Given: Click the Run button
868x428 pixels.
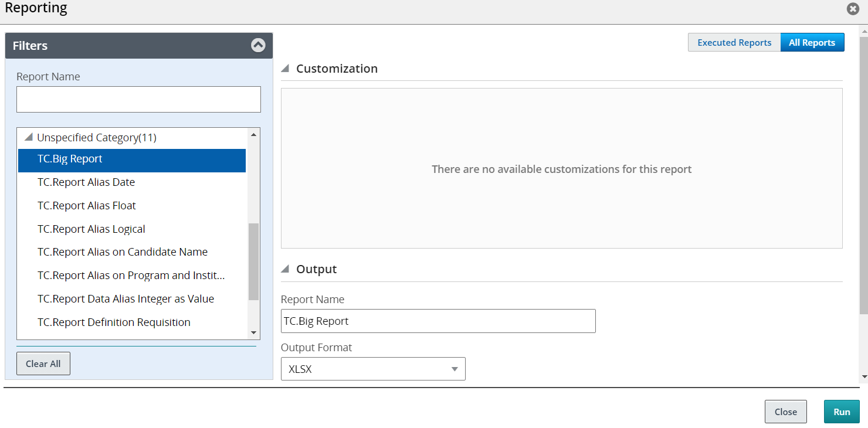Looking at the screenshot, I should click(x=842, y=412).
